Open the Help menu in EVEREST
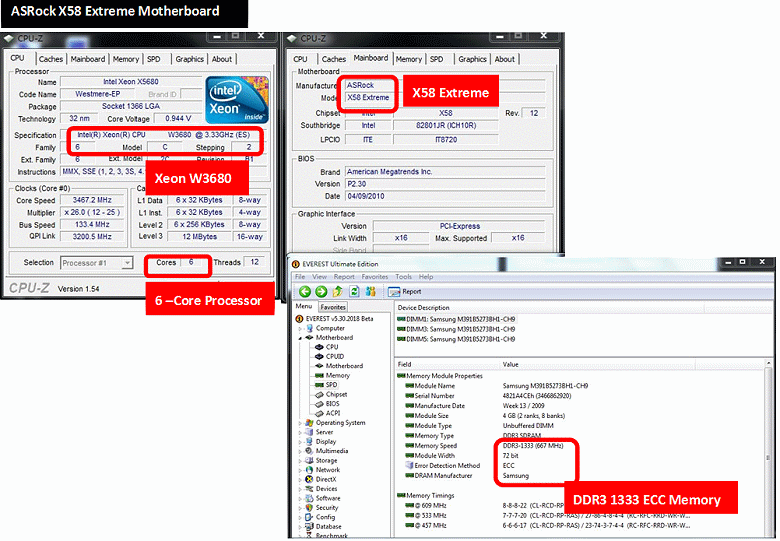 [x=426, y=277]
